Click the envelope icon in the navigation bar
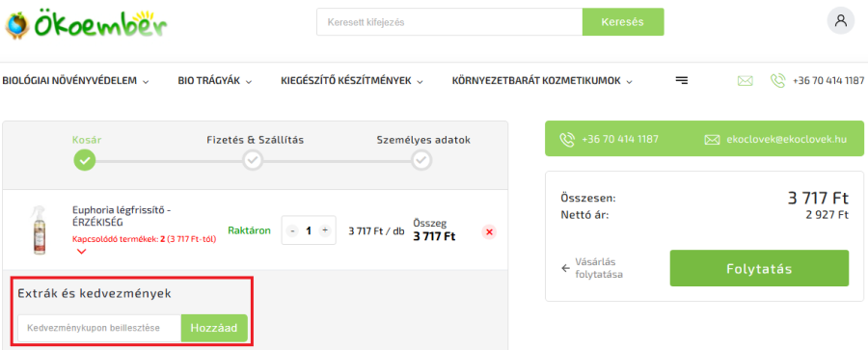The image size is (868, 350). [x=746, y=81]
